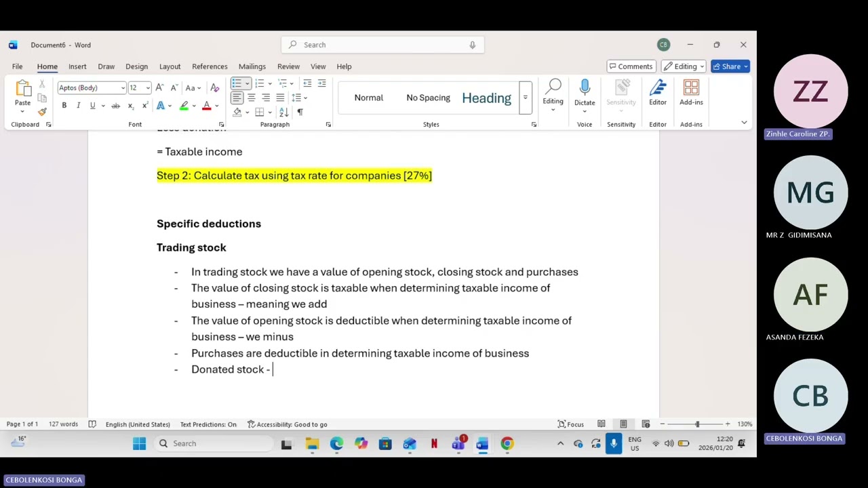Click the Paste clipboard icon
The height and width of the screenshot is (488, 868).
pos(22,89)
